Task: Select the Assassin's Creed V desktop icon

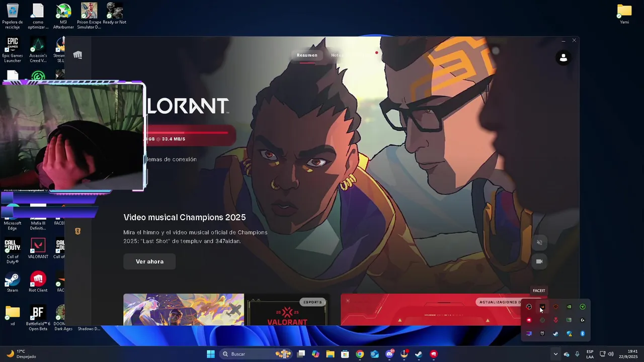Action: click(38, 50)
